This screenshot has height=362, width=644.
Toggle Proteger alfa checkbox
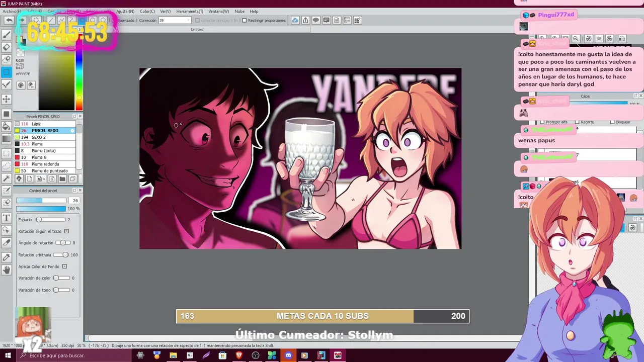click(542, 122)
